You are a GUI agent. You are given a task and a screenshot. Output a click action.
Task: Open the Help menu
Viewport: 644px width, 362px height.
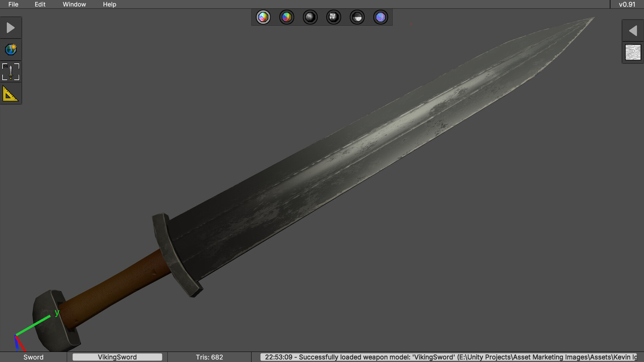[109, 4]
